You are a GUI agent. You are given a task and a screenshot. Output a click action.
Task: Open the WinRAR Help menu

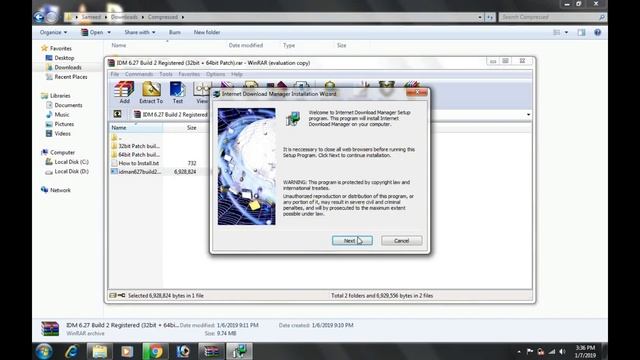point(237,74)
